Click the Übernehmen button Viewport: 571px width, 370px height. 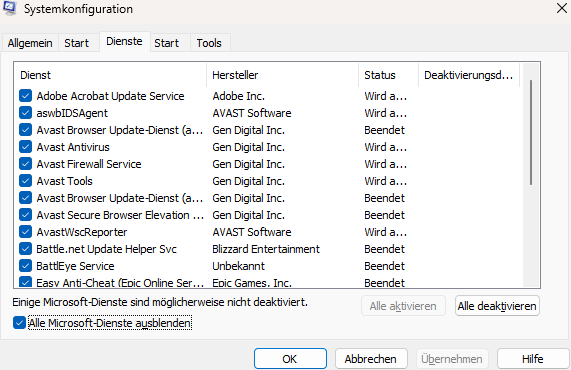[452, 359]
